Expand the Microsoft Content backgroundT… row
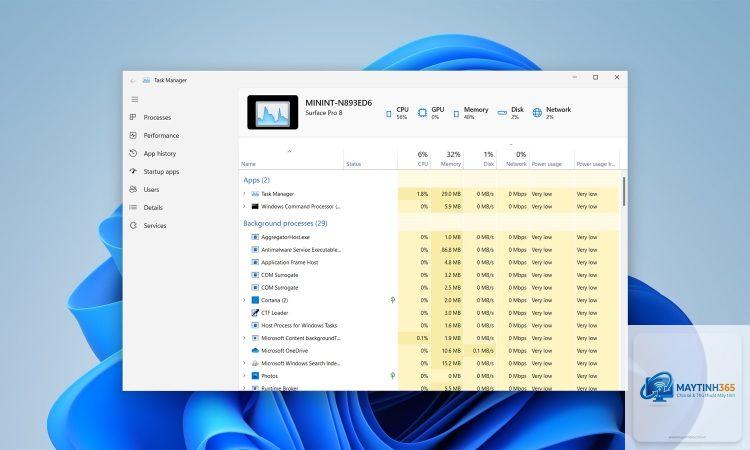 coord(244,338)
